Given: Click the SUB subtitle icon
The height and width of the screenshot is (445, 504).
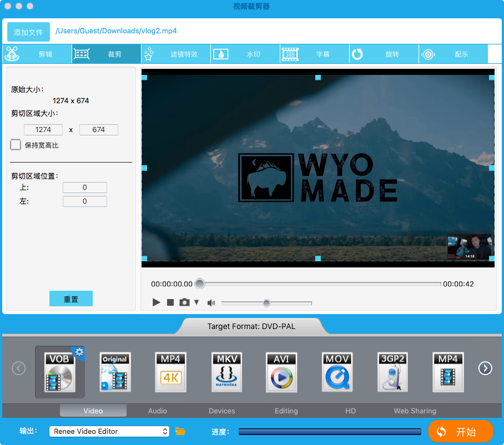Looking at the screenshot, I should coord(290,54).
